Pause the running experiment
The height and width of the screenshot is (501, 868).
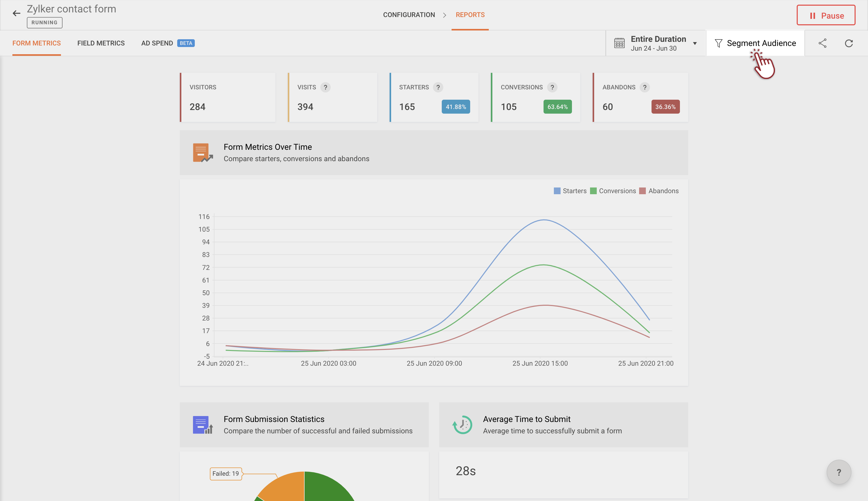[826, 15]
